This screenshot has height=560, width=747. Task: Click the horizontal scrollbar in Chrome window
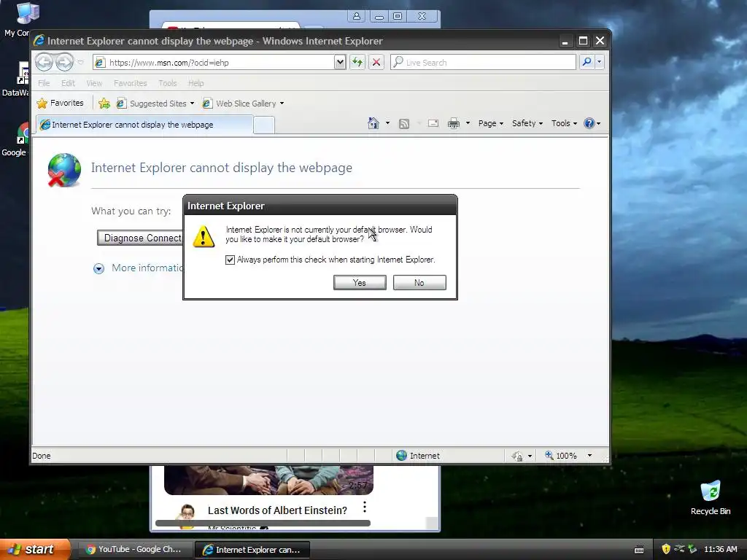point(263,524)
